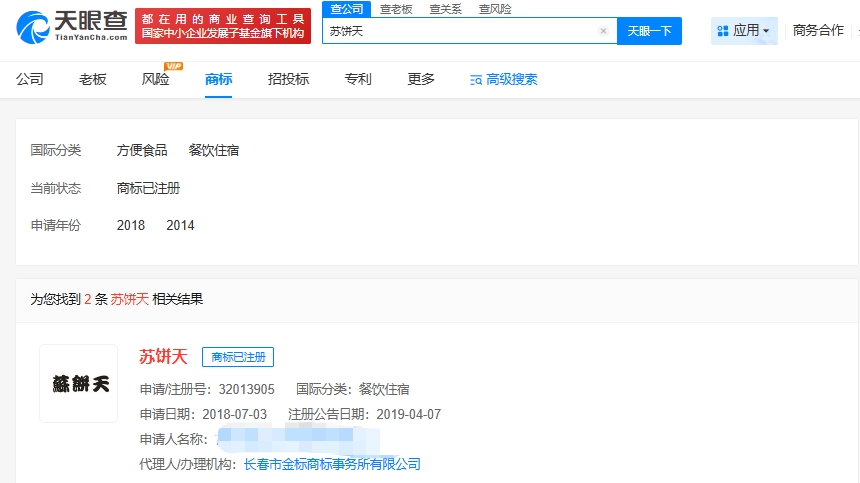Open the 公司 category tab

coord(30,79)
